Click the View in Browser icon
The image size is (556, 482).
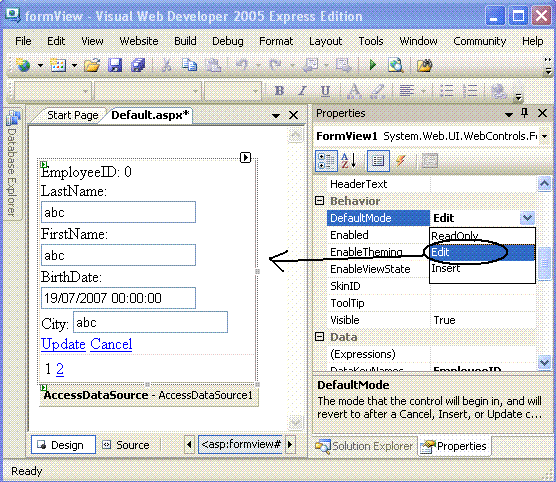coord(395,65)
